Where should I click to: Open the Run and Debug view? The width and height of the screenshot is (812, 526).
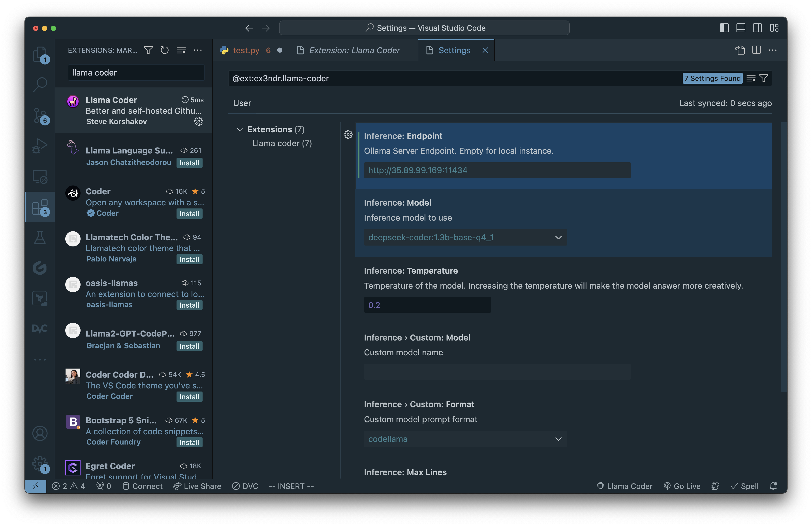point(40,146)
